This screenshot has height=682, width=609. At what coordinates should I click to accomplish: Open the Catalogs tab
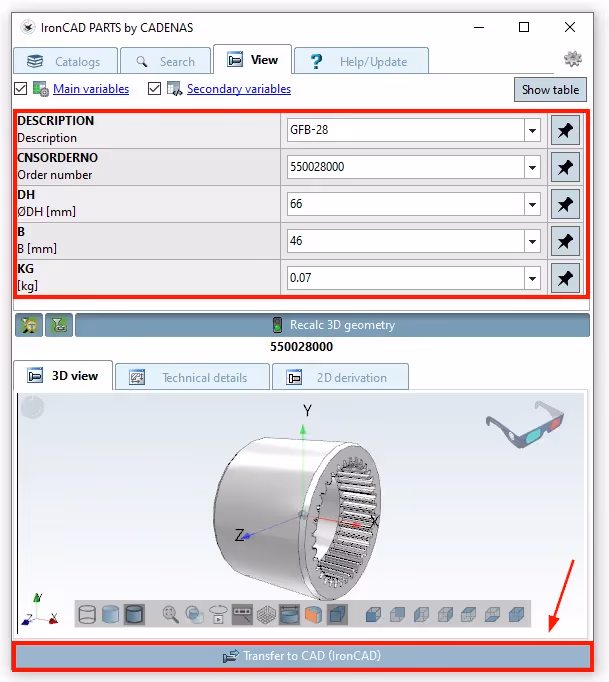pyautogui.click(x=66, y=61)
